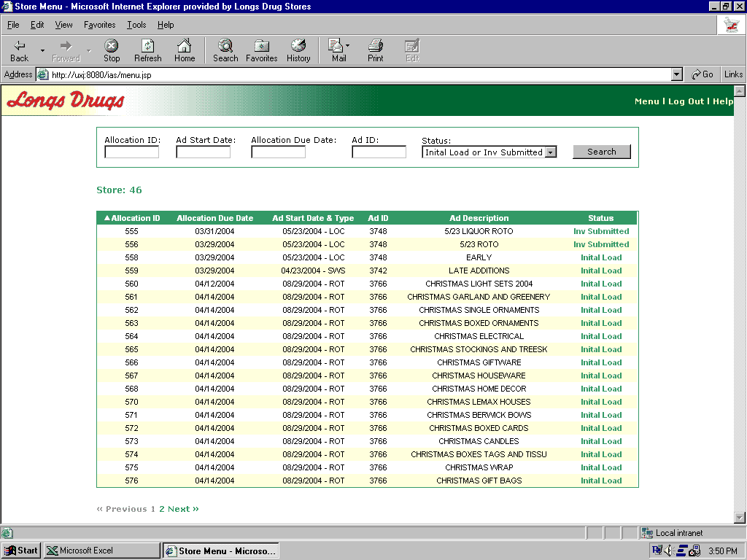Open the Inv Submitted status for allocation 555

(601, 231)
